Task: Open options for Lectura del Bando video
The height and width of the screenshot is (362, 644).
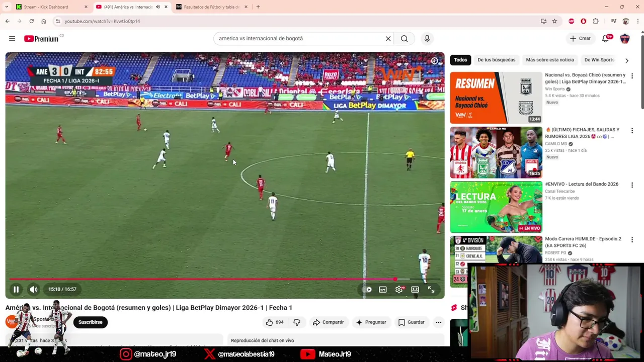Action: [632, 185]
